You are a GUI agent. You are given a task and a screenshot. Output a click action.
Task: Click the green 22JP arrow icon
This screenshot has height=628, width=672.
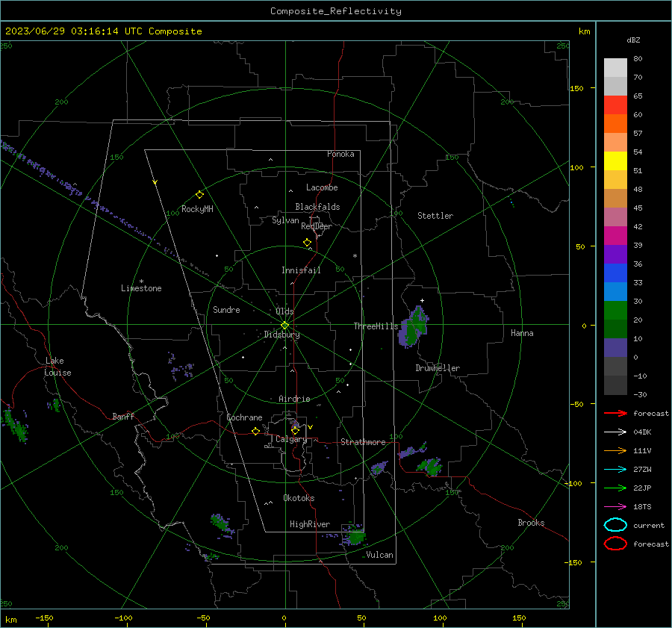(615, 488)
